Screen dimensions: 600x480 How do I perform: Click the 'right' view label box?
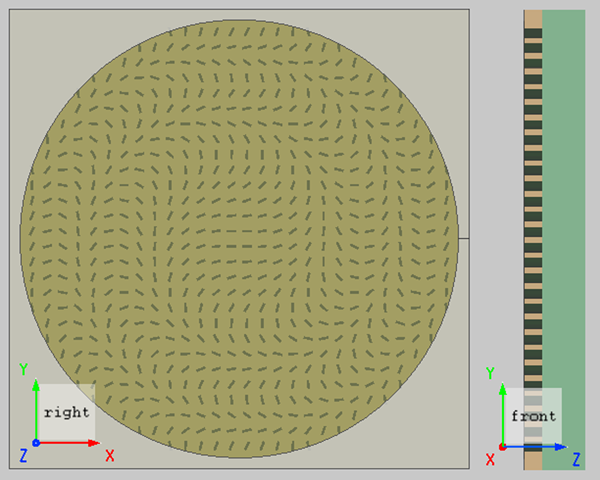coord(67,413)
